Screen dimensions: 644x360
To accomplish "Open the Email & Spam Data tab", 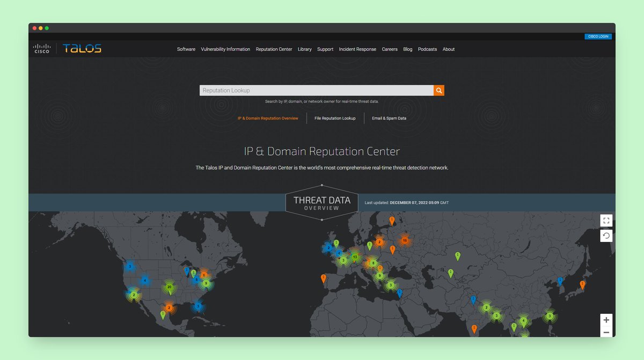I will (x=389, y=118).
